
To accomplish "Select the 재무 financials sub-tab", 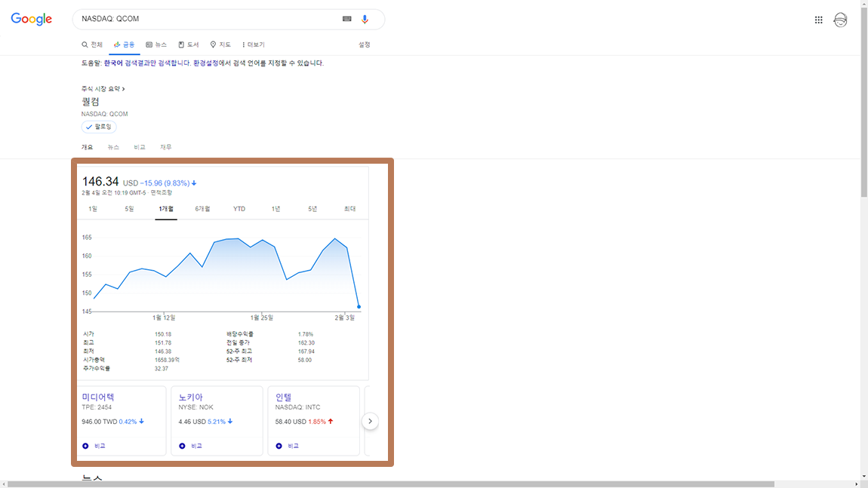I will (165, 147).
